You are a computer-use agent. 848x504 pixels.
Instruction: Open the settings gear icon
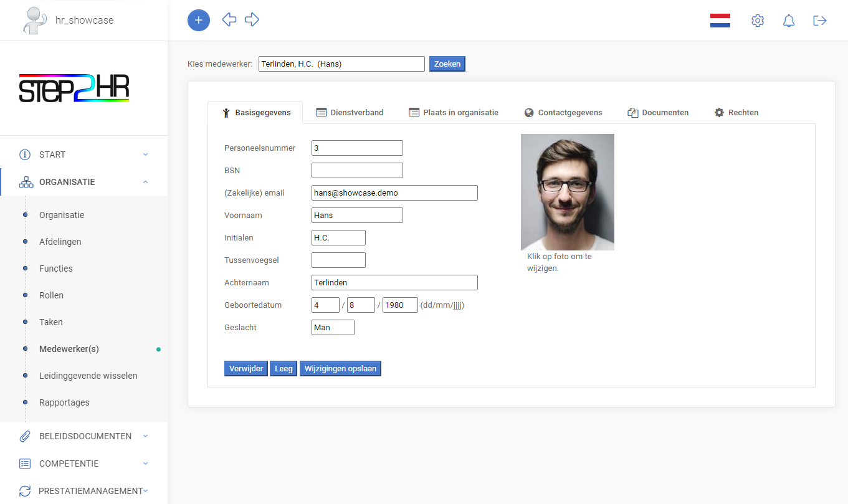[x=757, y=20]
